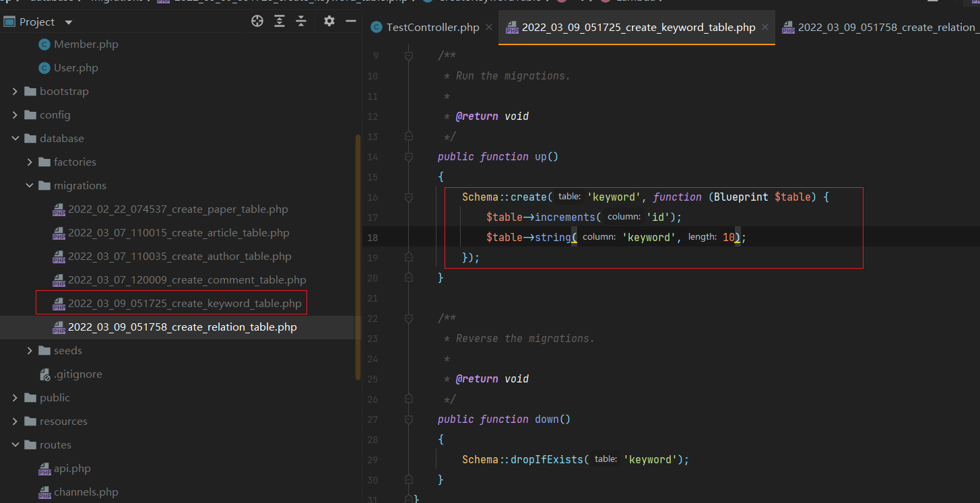Click 'dropIfExists' on line 29
980x503 pixels.
tap(547, 460)
